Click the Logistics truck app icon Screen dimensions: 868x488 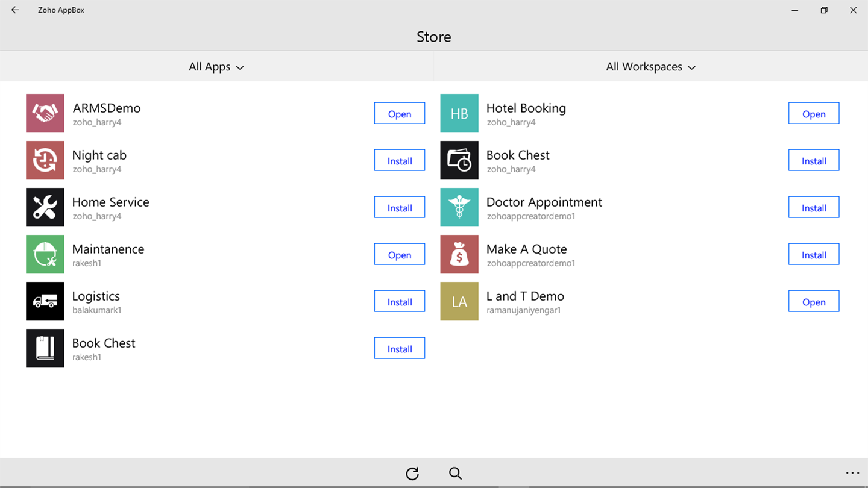tap(45, 301)
